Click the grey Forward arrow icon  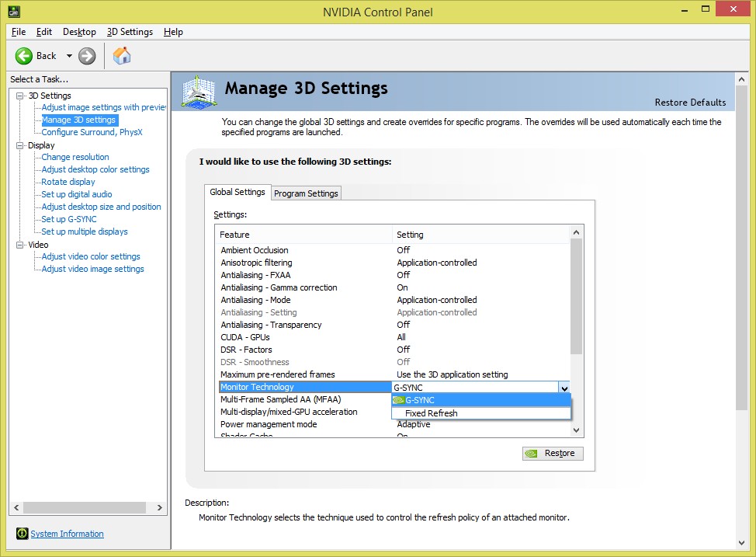(87, 56)
